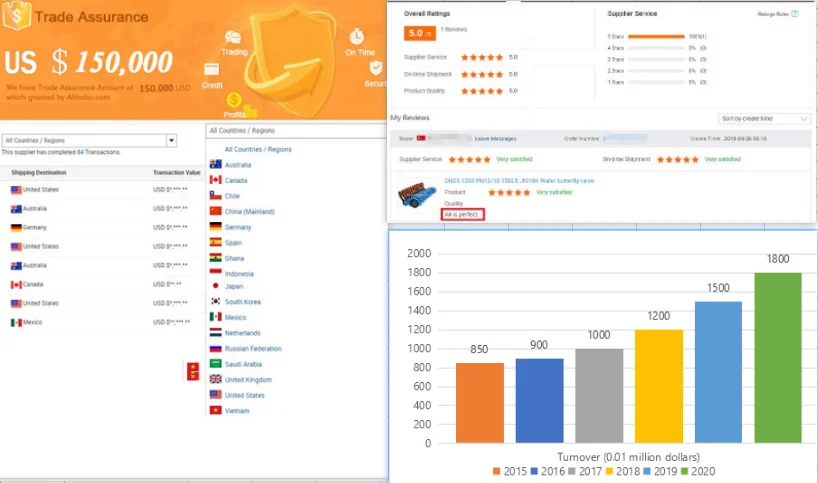818x483 pixels.
Task: Click the orange 2015 legend swatch
Action: 496,472
